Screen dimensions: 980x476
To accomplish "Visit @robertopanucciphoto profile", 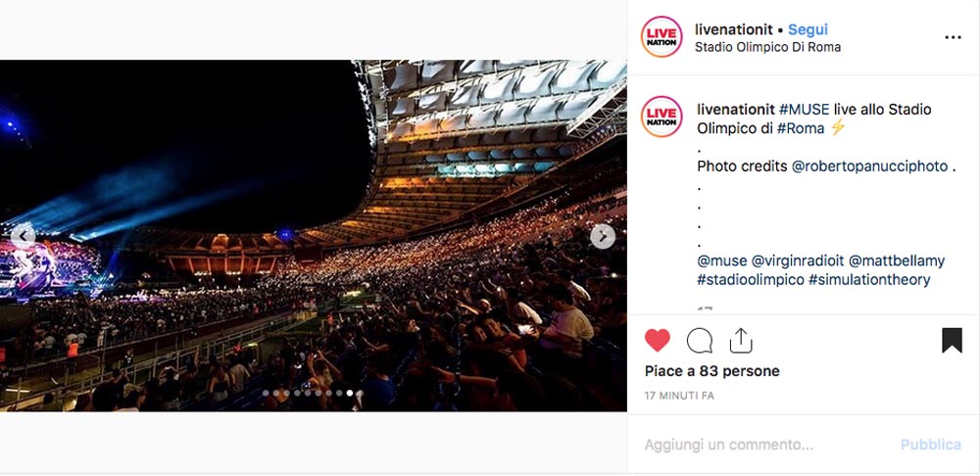I will click(x=870, y=167).
